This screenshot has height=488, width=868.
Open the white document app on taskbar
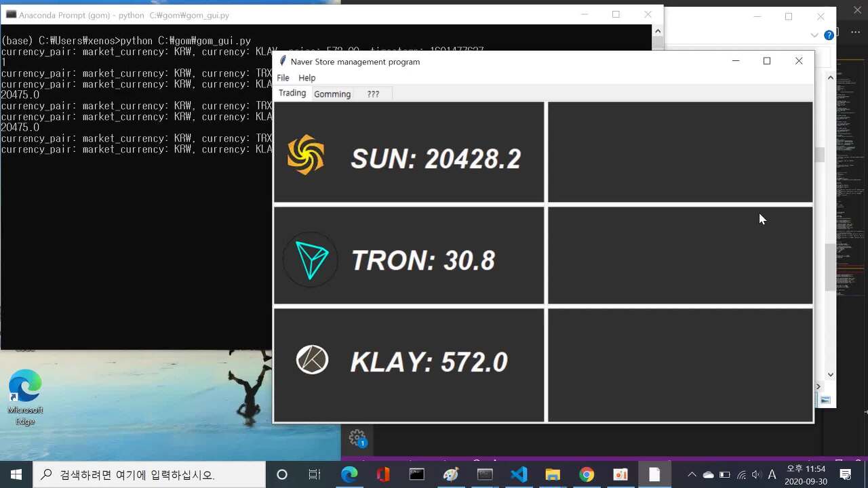(654, 474)
